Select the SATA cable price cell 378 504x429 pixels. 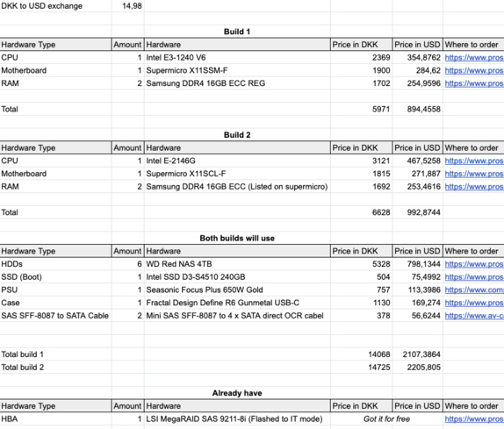(x=361, y=316)
